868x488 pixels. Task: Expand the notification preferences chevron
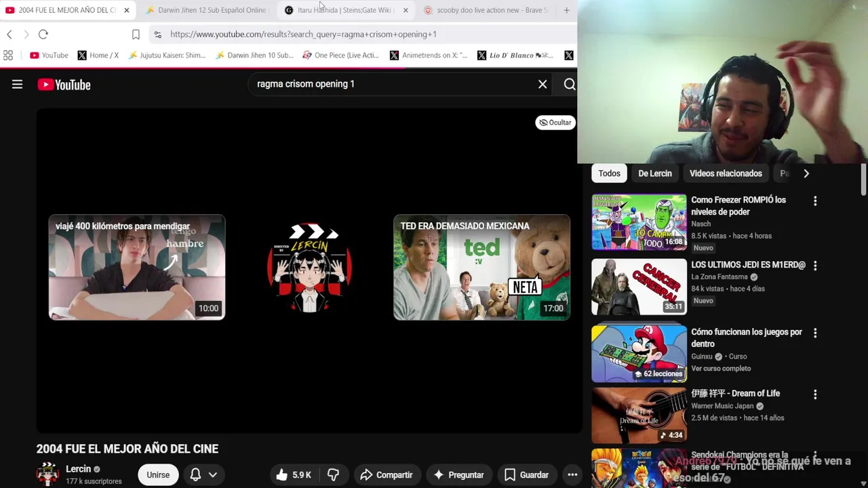coord(213,474)
